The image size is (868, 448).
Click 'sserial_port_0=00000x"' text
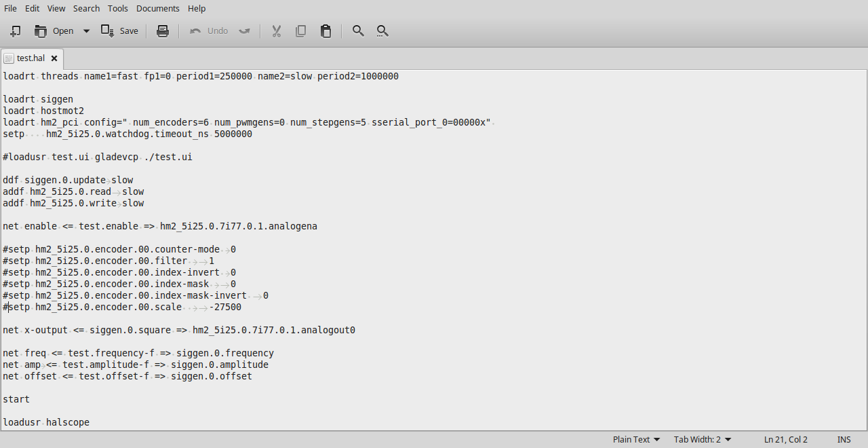pyautogui.click(x=431, y=122)
